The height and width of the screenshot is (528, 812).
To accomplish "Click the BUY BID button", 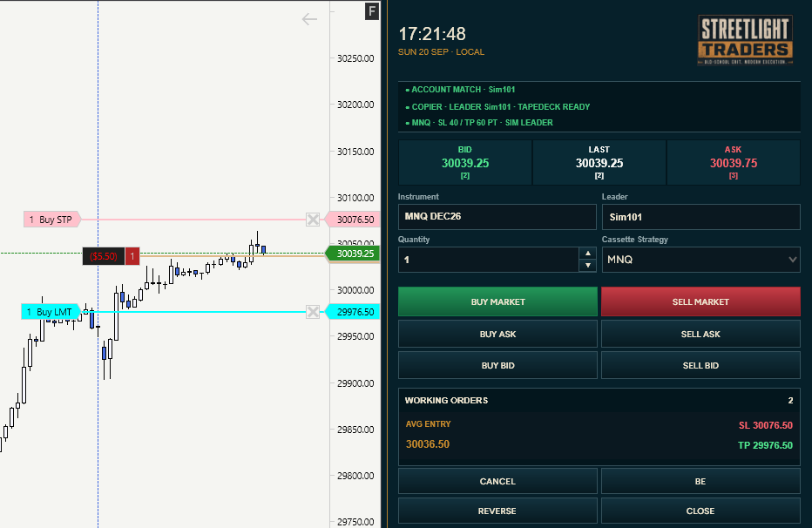I will 497,365.
